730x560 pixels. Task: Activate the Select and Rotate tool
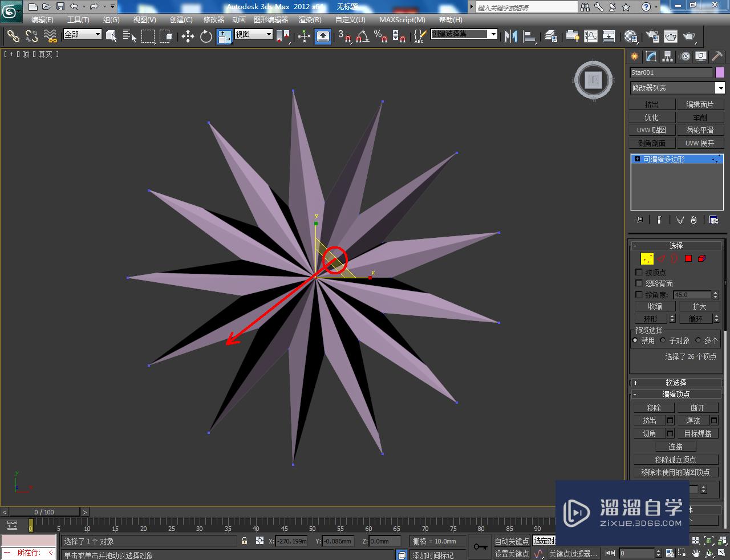pos(206,36)
